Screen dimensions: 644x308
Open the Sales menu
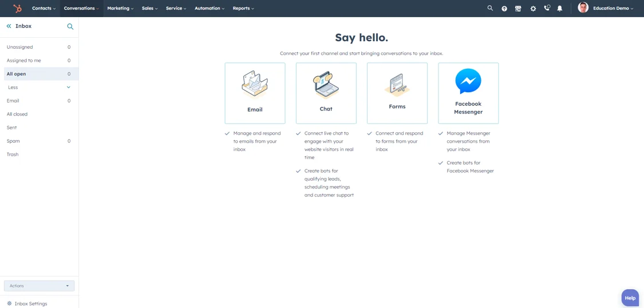(x=150, y=8)
